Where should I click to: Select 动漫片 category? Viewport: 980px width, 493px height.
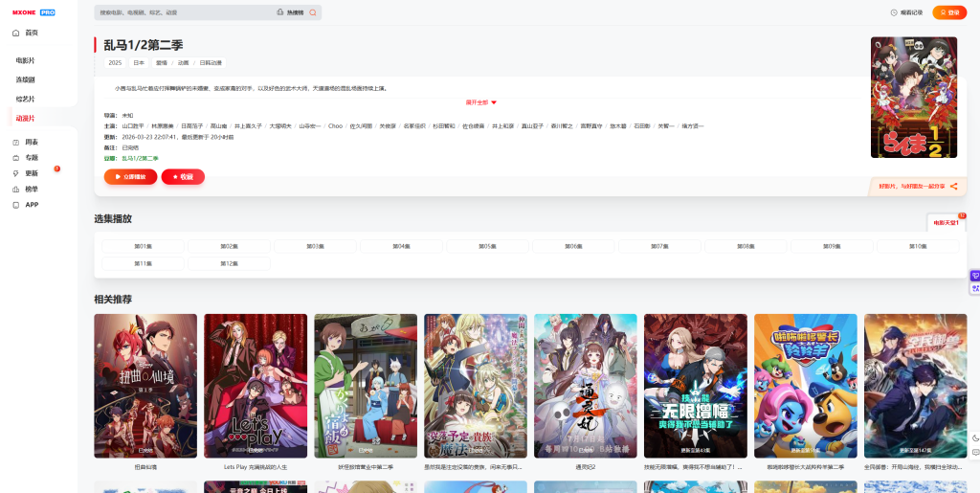click(x=25, y=118)
